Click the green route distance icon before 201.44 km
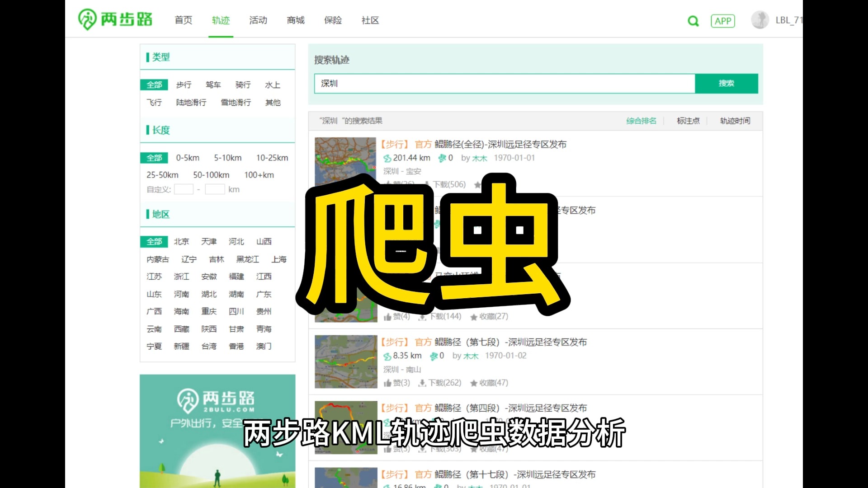This screenshot has height=488, width=868. [x=388, y=158]
